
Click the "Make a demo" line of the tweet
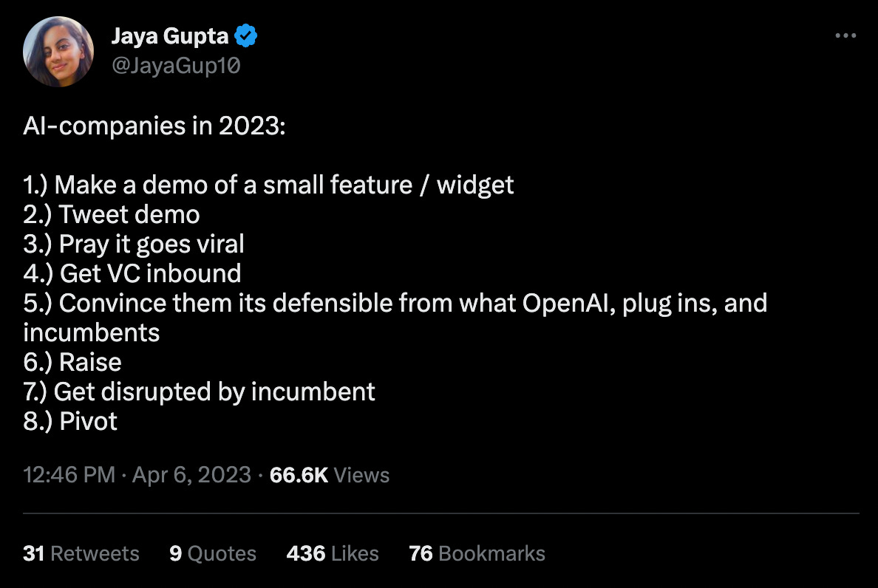(268, 185)
